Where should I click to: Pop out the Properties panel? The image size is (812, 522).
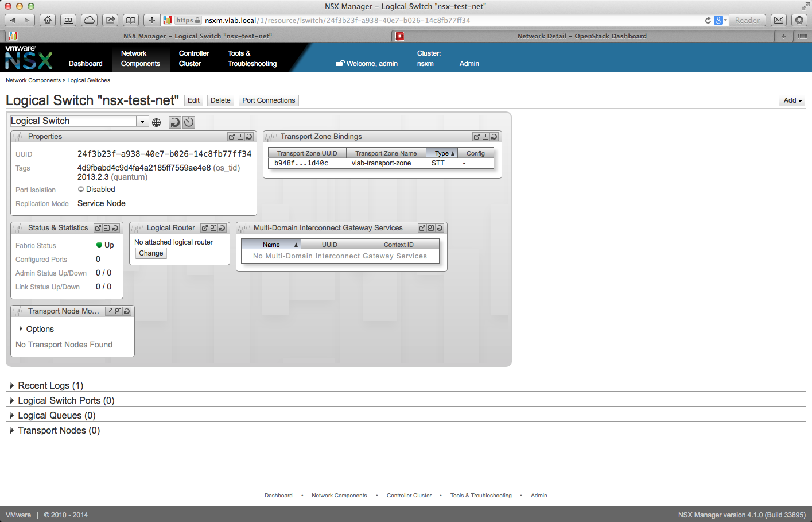click(231, 137)
